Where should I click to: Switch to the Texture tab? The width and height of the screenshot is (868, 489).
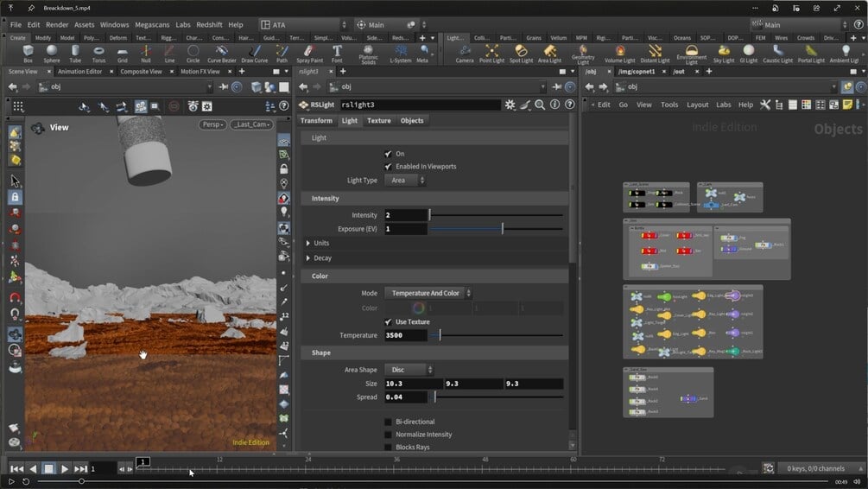(x=379, y=121)
